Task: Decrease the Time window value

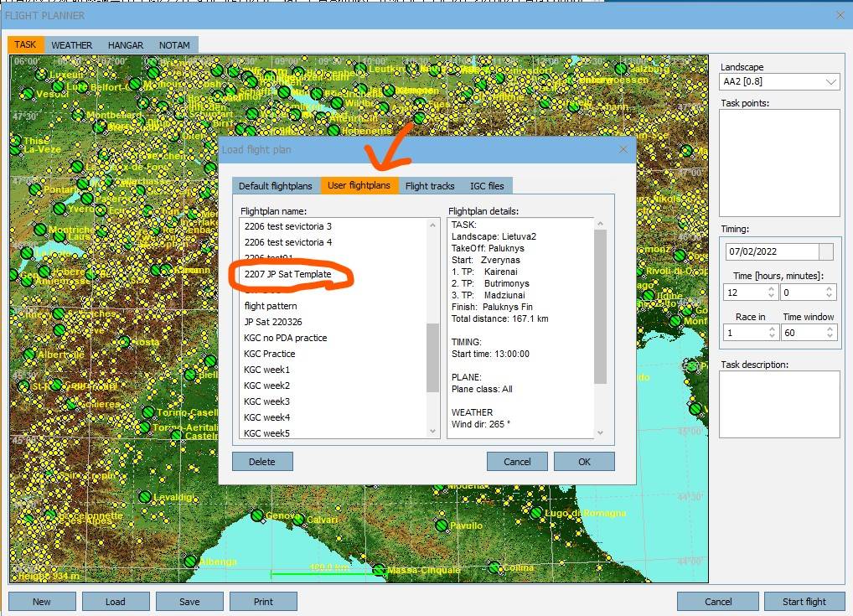Action: pyautogui.click(x=830, y=337)
